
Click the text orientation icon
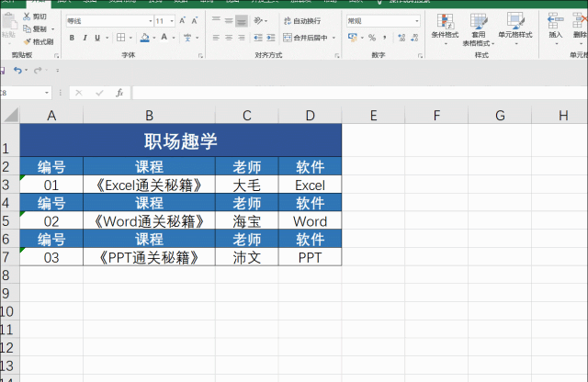258,20
